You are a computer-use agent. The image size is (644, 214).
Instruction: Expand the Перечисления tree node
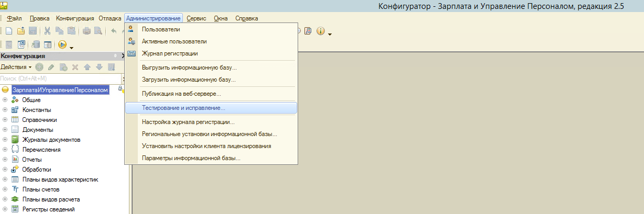5,150
